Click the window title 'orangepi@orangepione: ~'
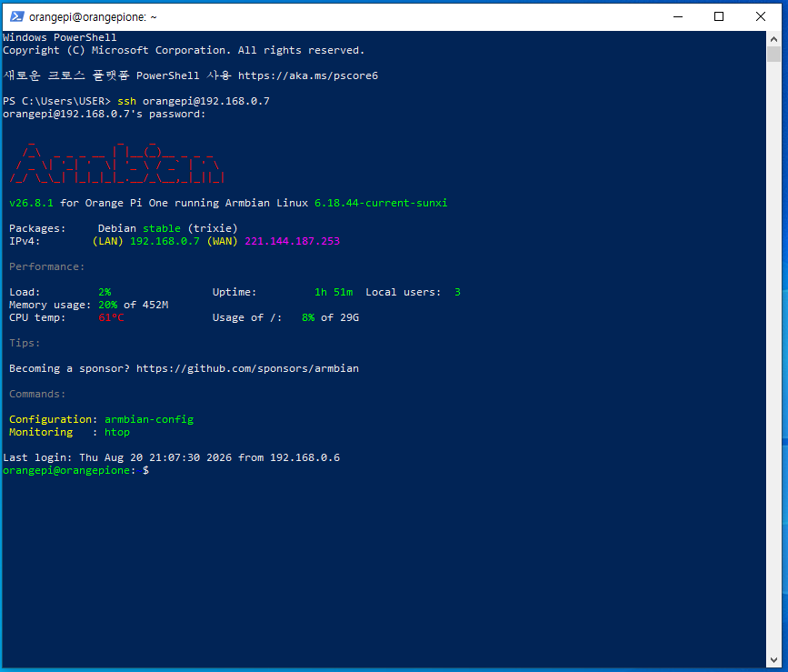The width and height of the screenshot is (788, 672). [x=93, y=17]
